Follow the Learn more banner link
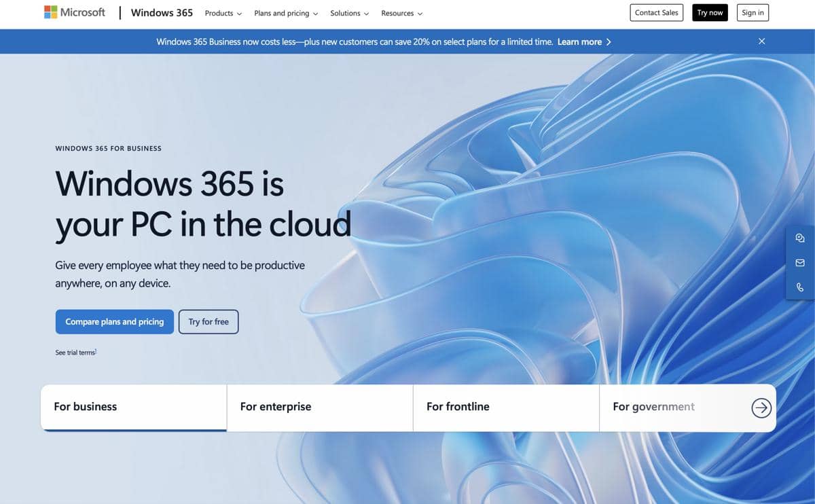The image size is (815, 504). point(584,41)
